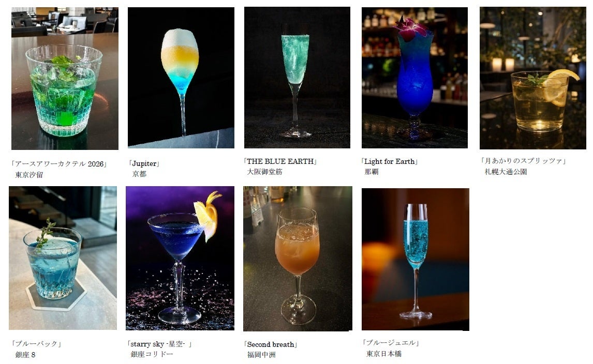The height and width of the screenshot is (364, 593).
Task: Select the ブルージュエル blue flute photo
Action: (x=415, y=259)
